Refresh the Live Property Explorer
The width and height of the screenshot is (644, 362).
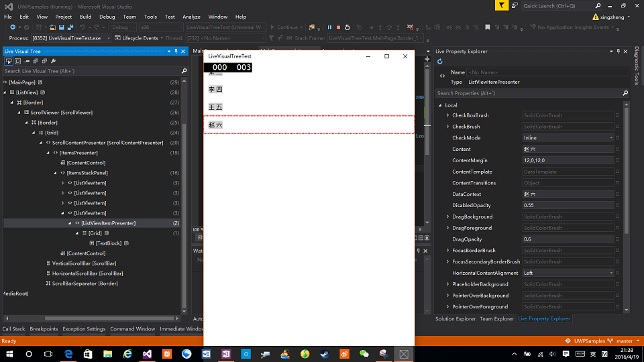[440, 62]
